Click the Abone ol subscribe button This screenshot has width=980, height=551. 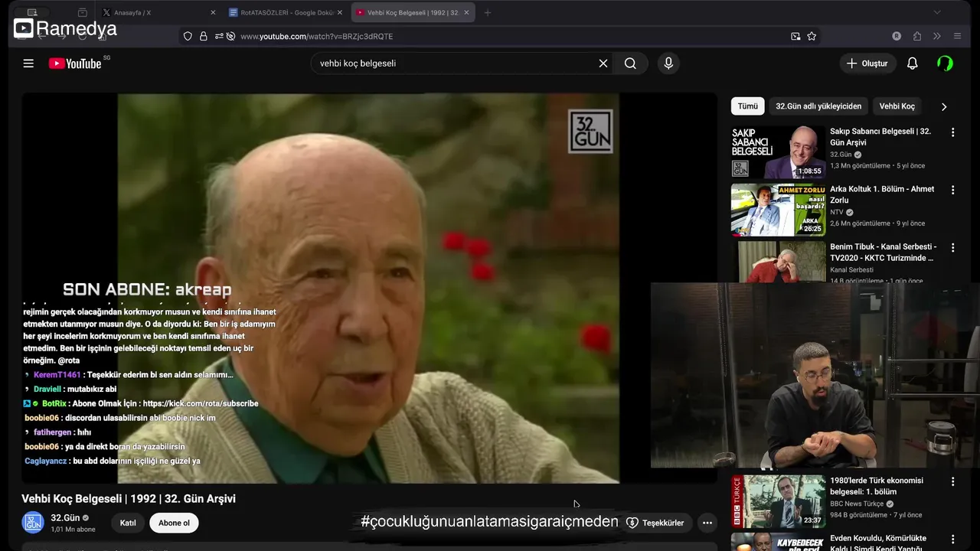174,523
